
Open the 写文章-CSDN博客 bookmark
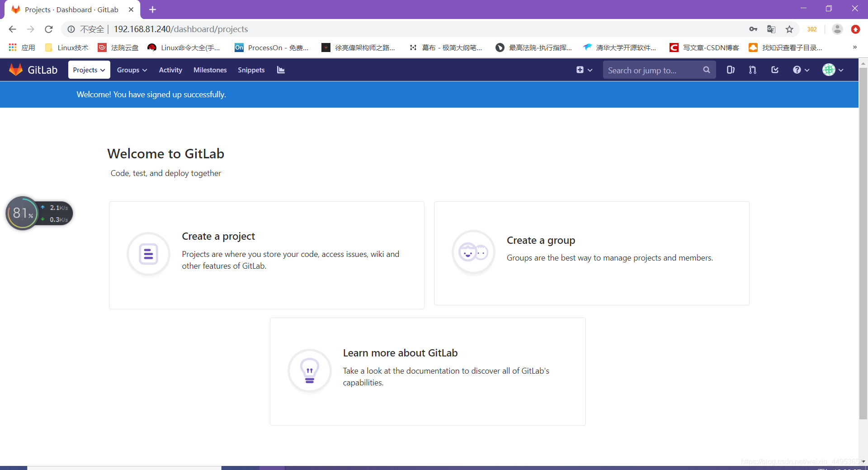[704, 47]
